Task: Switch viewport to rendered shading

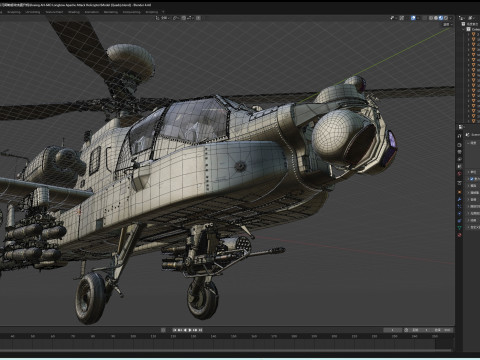Action: (446, 18)
